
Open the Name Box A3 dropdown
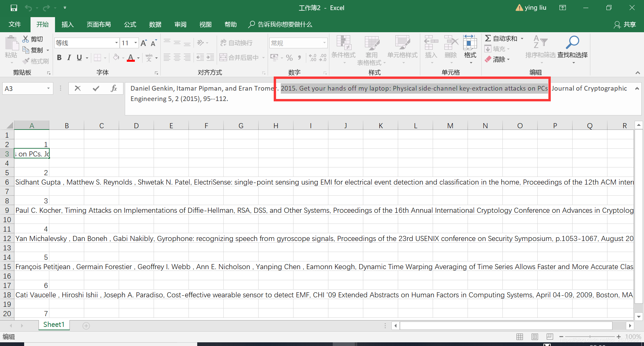point(48,88)
